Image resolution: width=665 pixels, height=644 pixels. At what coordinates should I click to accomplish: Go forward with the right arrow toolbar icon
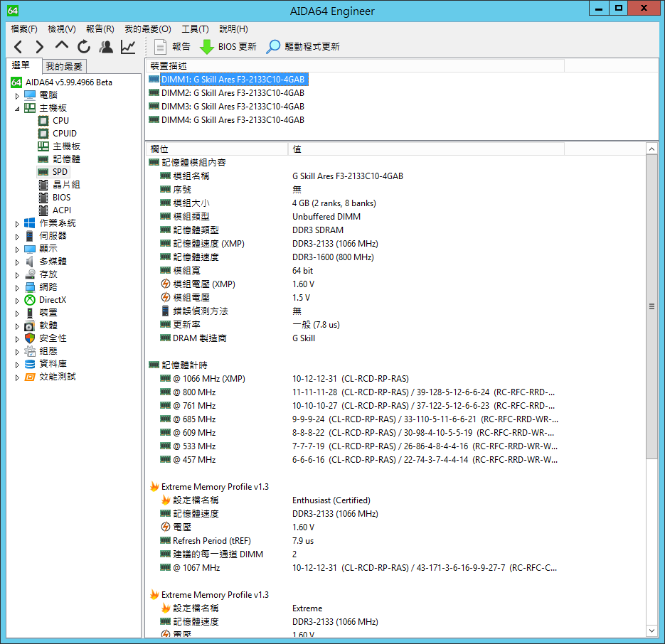[x=39, y=47]
